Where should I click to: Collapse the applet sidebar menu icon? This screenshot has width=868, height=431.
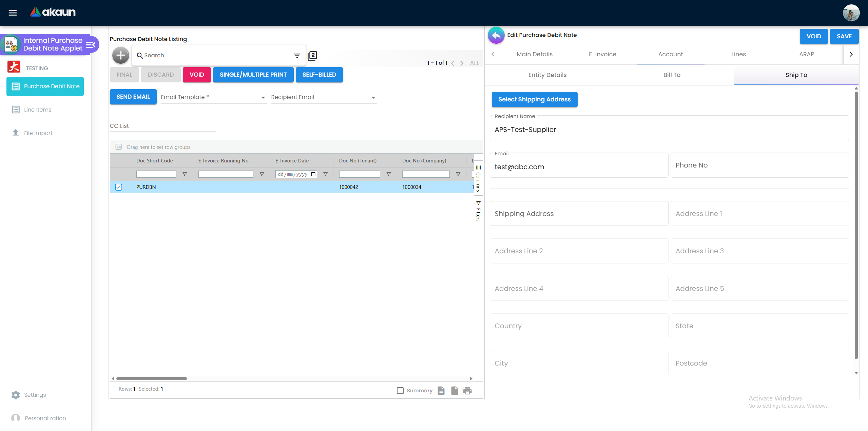(91, 45)
